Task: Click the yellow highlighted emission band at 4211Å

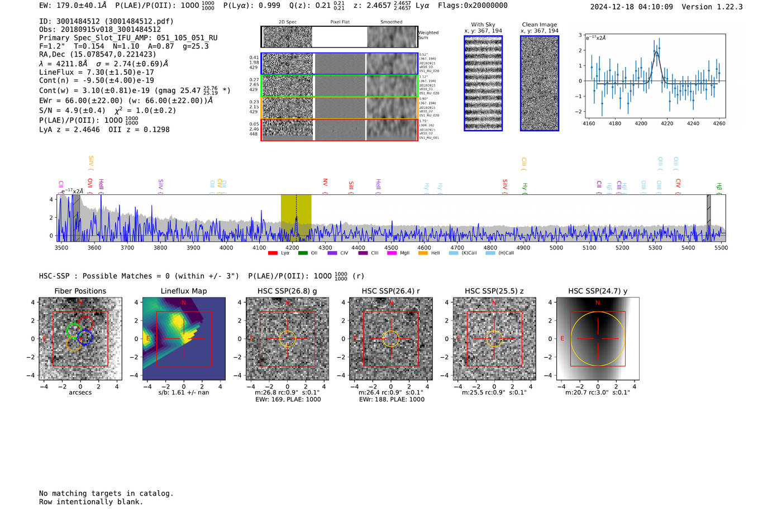Action: point(296,218)
